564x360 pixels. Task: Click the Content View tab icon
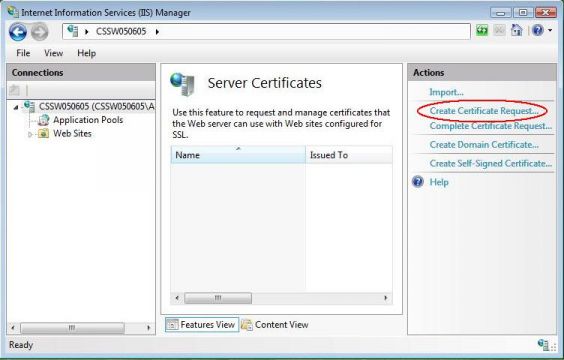(x=247, y=325)
